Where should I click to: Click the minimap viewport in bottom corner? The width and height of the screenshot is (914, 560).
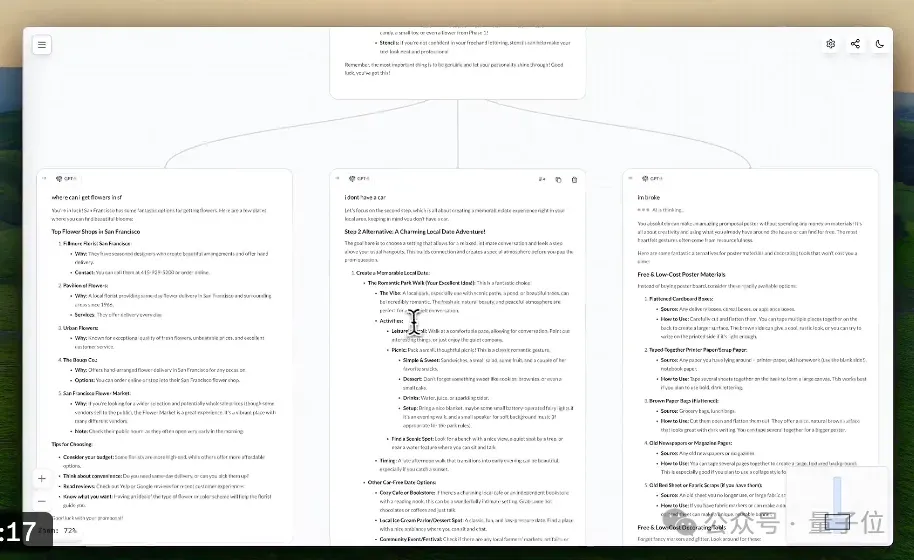pos(837,522)
